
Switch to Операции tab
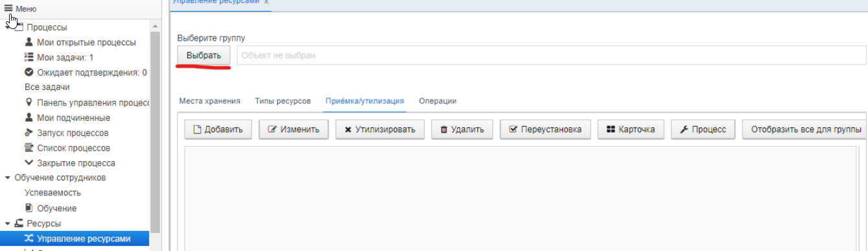click(x=438, y=101)
